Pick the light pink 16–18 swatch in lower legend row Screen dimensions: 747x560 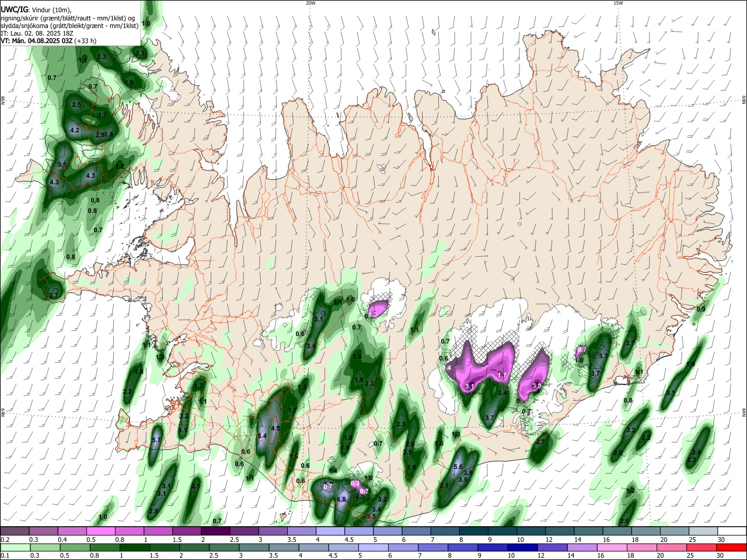(x=611, y=547)
